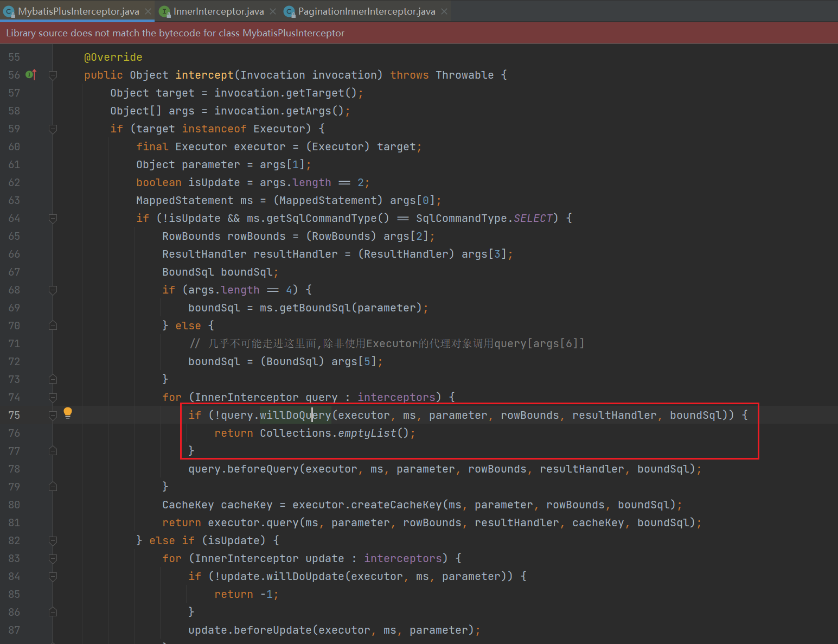Fold the args.length if-block at line 68
Viewport: 838px width, 644px height.
[53, 290]
